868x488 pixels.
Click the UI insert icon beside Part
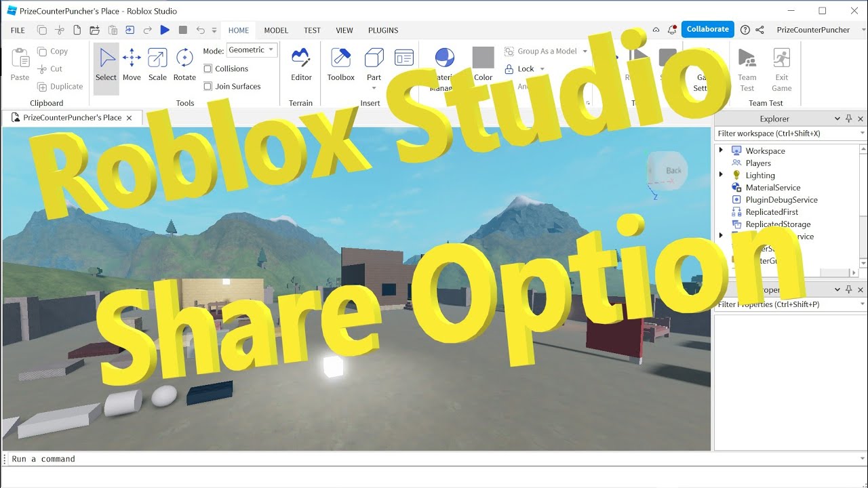coord(404,58)
